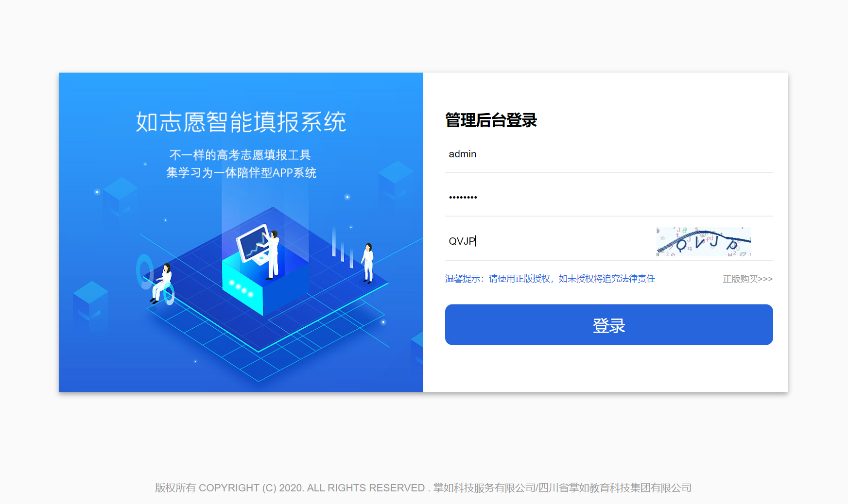
Task: Click the blue ring behind seated woman
Action: click(x=145, y=272)
